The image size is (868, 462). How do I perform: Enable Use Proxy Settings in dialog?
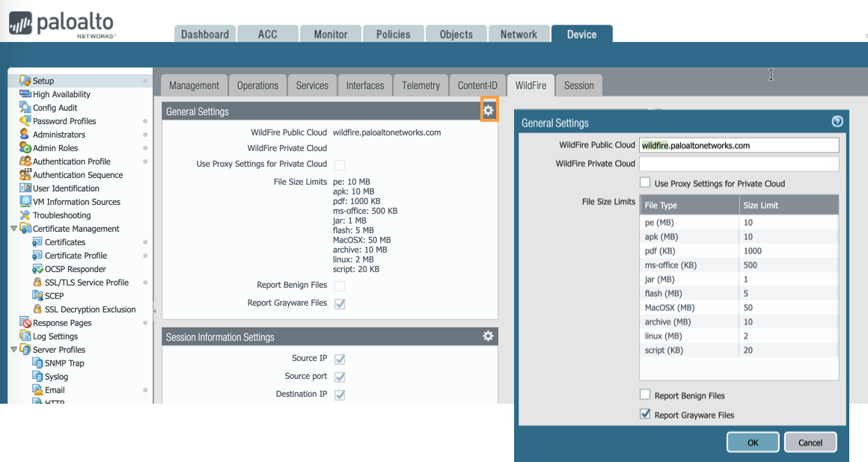tap(645, 182)
